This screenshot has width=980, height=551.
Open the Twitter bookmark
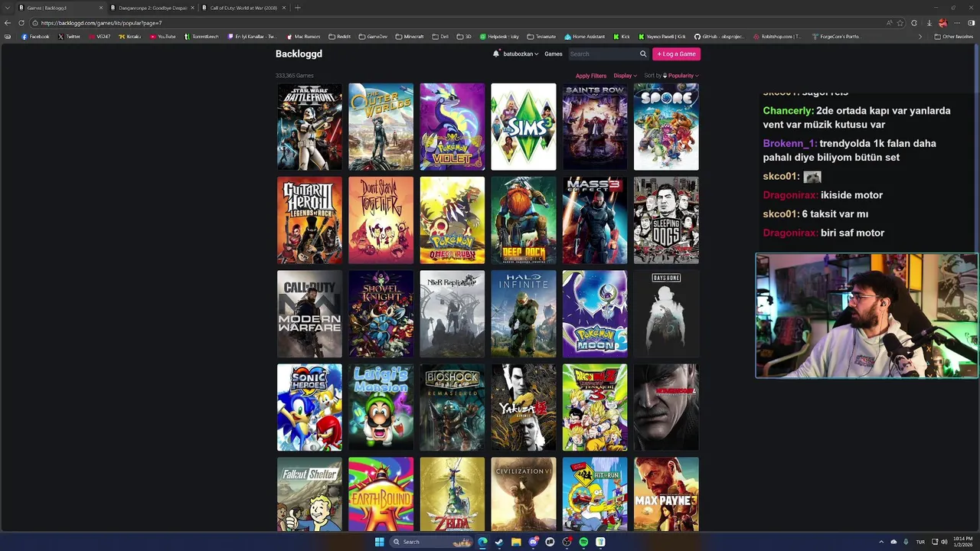click(69, 37)
